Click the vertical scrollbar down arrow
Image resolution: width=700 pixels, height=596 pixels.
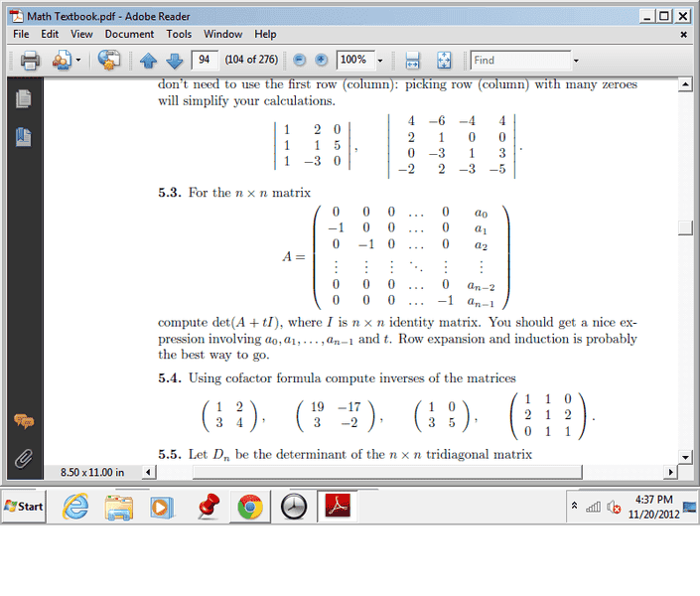[685, 457]
